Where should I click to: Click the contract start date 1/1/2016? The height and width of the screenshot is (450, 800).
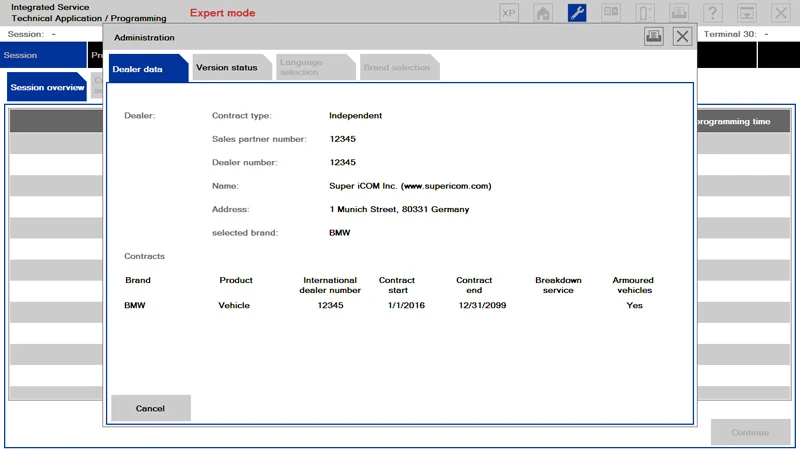pyautogui.click(x=406, y=305)
